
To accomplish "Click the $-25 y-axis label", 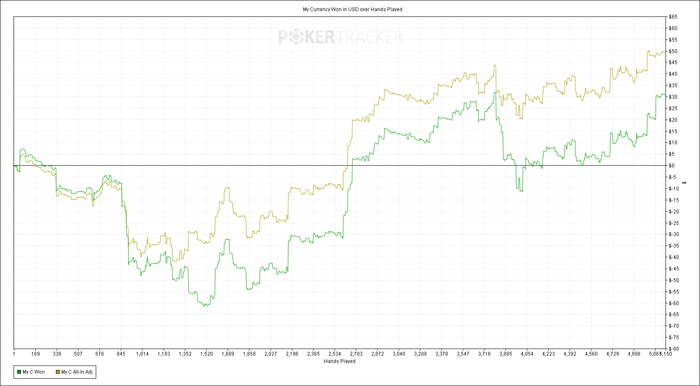I will (675, 223).
